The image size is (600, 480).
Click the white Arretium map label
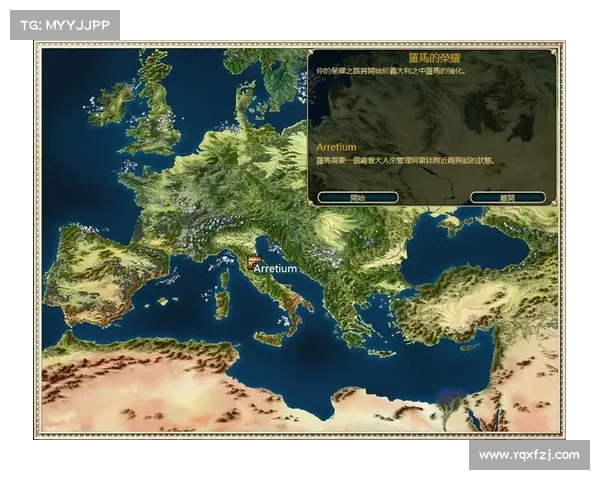pos(276,269)
